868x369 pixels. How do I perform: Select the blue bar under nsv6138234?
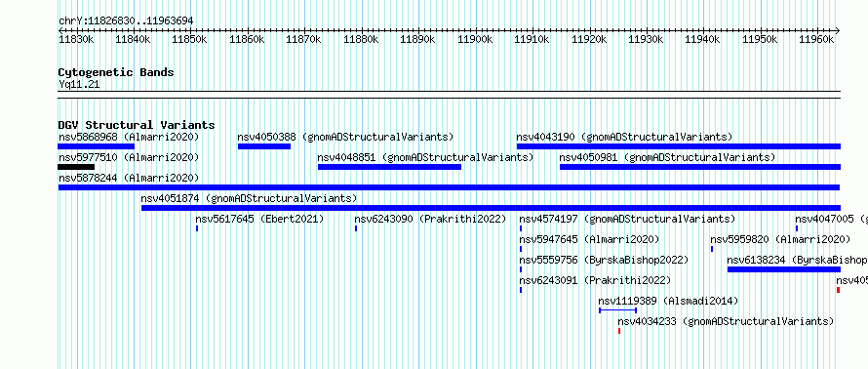point(784,269)
